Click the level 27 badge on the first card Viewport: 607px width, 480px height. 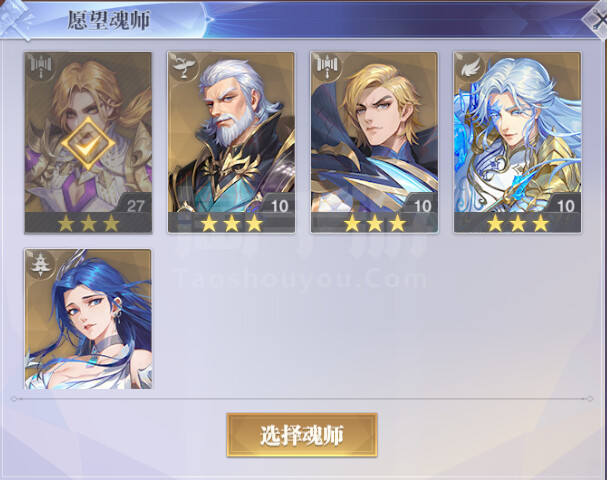[x=135, y=205]
